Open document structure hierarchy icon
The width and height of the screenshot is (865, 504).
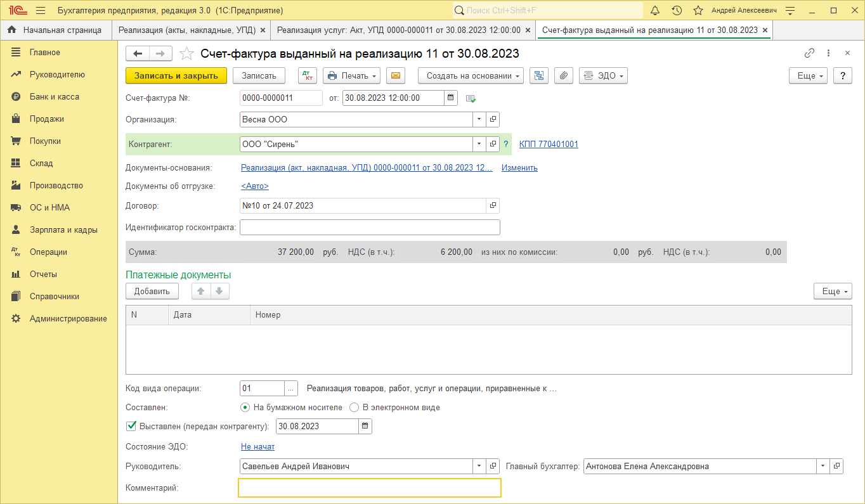point(539,75)
